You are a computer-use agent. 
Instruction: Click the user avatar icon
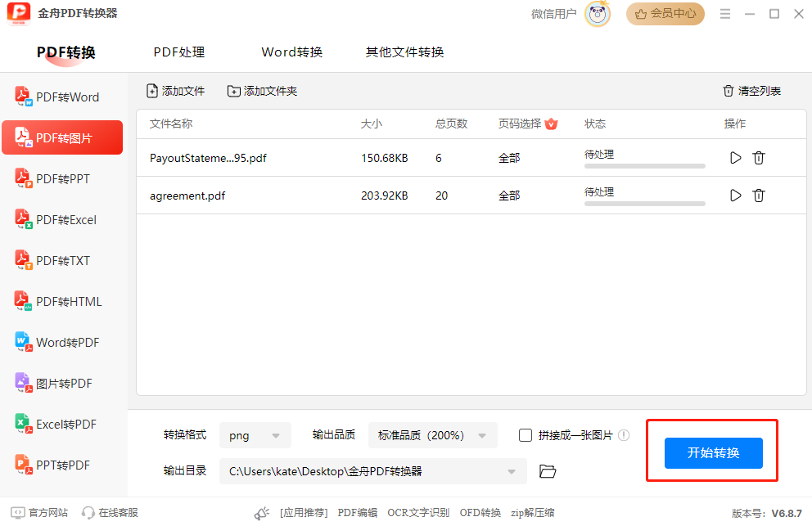coord(598,14)
